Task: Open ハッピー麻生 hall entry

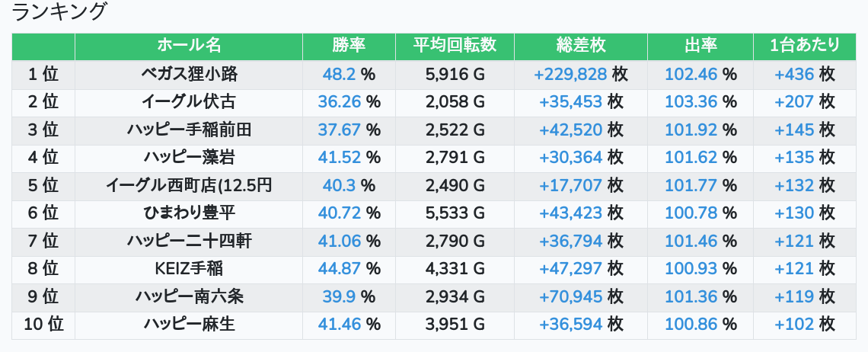Action: (189, 325)
